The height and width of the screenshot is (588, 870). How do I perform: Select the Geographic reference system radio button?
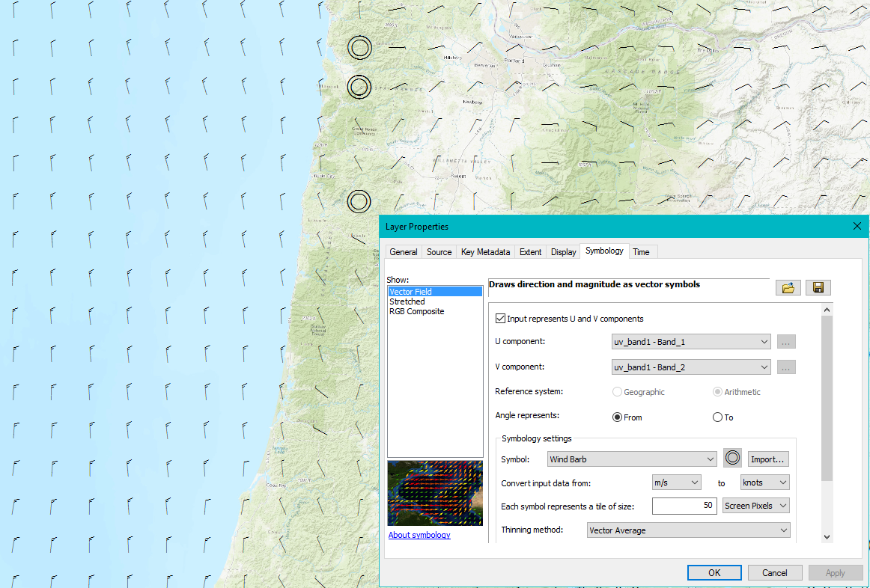[x=617, y=392]
